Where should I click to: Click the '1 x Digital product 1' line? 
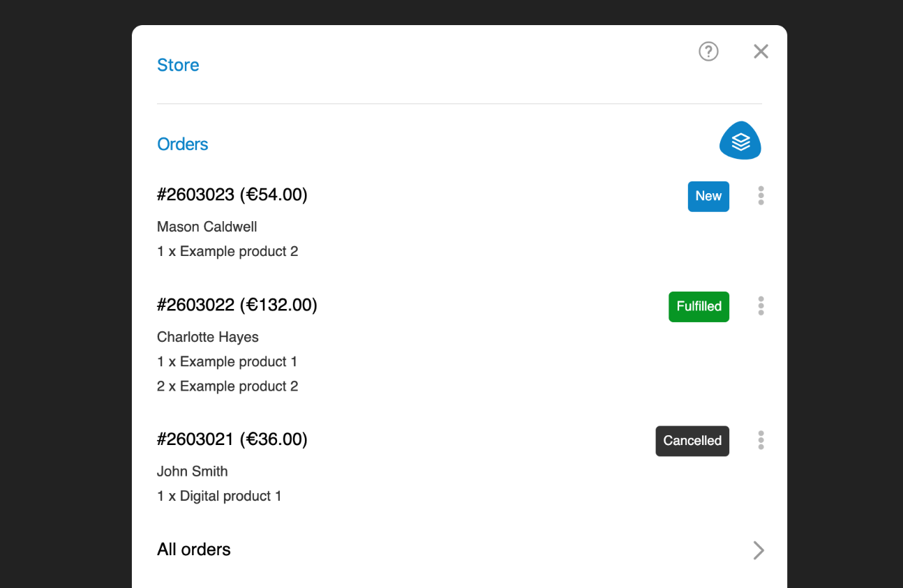219,496
